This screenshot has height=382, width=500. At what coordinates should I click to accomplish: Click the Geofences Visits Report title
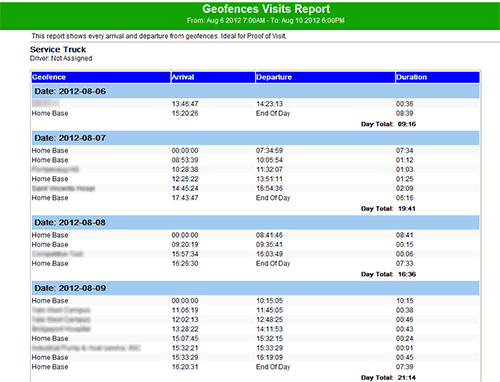[x=266, y=9]
